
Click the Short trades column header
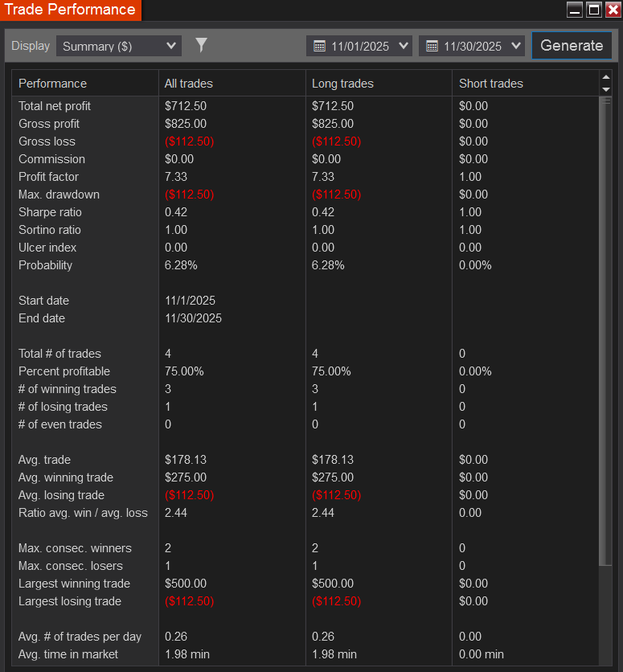(490, 84)
